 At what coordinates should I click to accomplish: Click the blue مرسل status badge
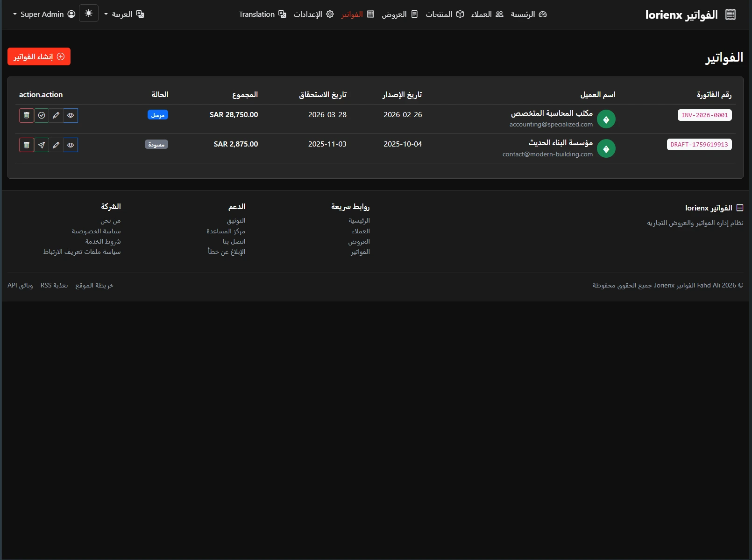(158, 115)
